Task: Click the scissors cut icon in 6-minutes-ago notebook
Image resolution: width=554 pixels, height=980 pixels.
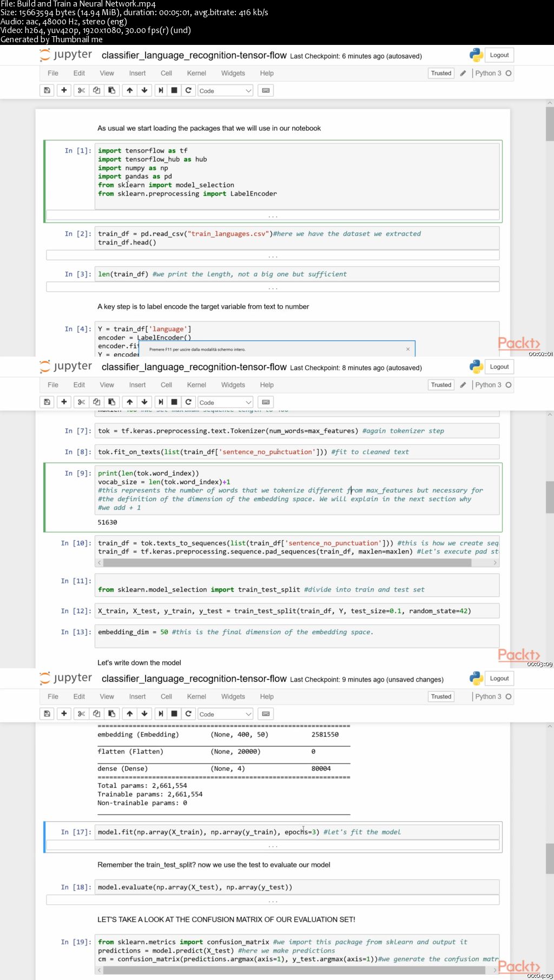Action: point(81,90)
